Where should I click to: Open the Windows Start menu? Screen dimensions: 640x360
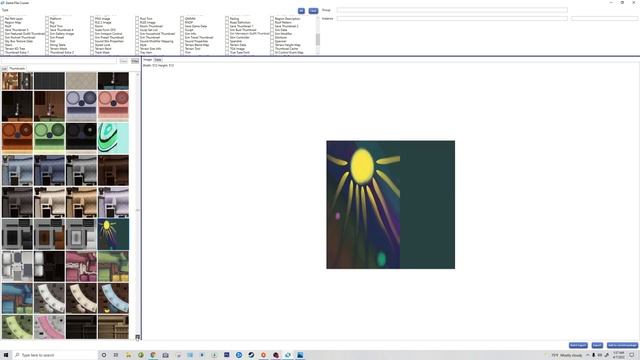6,355
